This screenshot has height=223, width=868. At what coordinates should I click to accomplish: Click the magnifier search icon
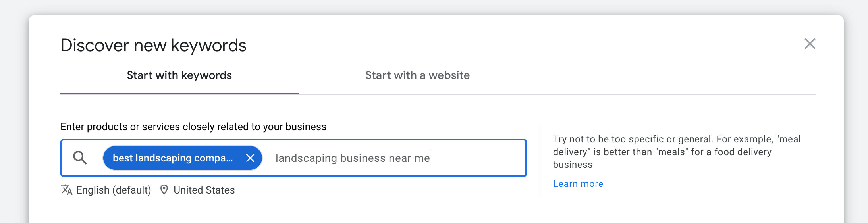pyautogui.click(x=80, y=158)
